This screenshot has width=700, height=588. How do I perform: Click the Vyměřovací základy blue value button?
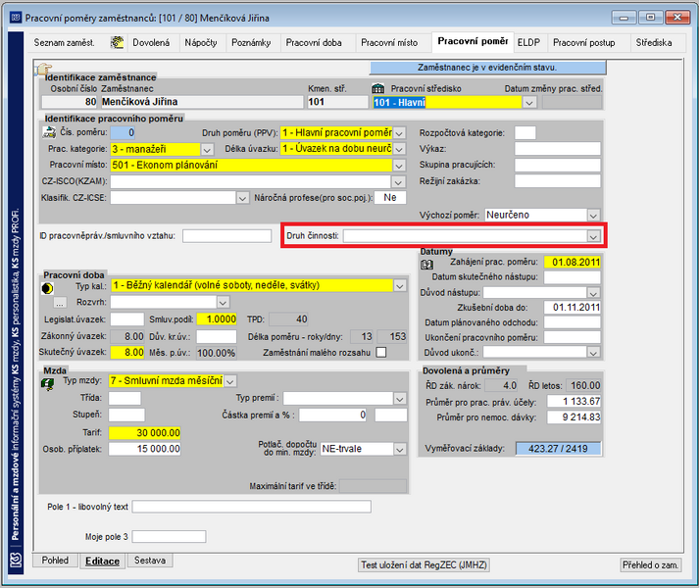coord(558,449)
